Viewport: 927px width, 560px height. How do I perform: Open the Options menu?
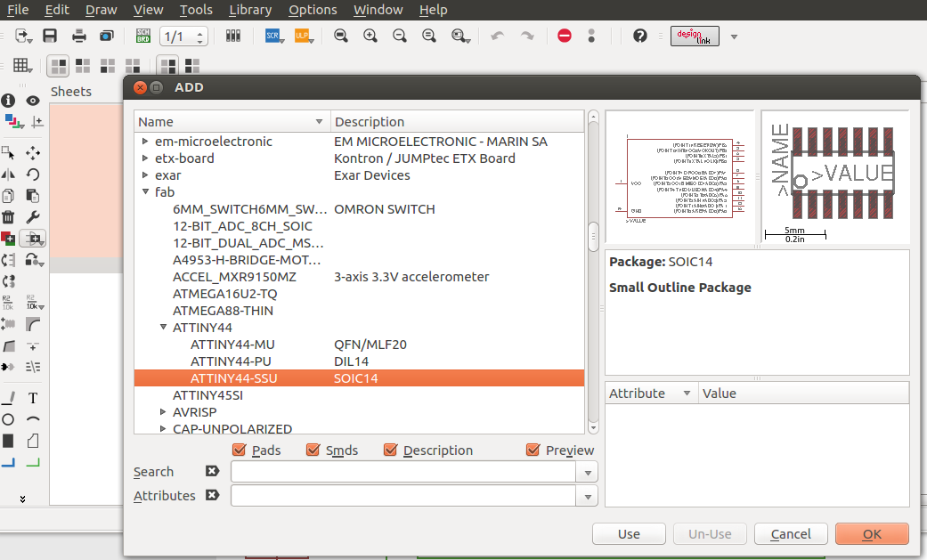(x=313, y=10)
